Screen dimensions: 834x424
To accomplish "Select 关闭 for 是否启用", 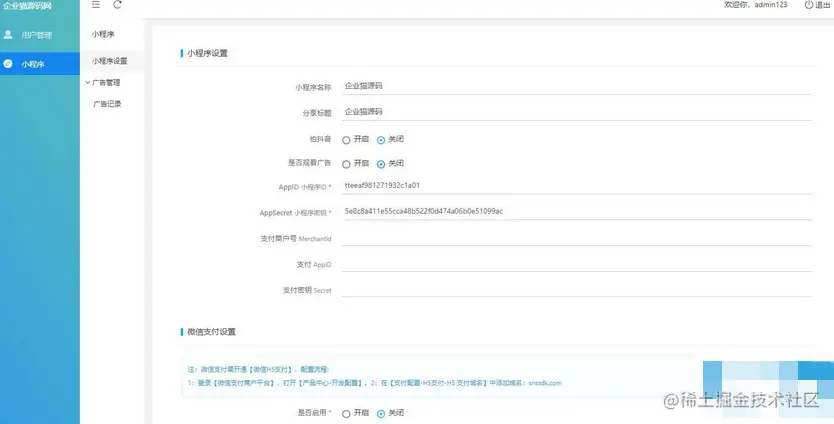I will tap(381, 413).
